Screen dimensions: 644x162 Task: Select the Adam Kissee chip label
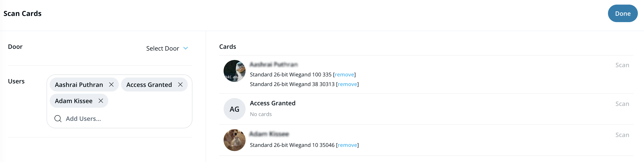pyautogui.click(x=74, y=101)
